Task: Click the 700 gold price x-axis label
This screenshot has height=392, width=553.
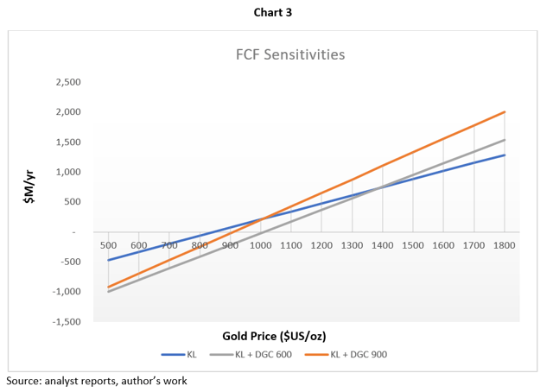Action: [x=169, y=245]
